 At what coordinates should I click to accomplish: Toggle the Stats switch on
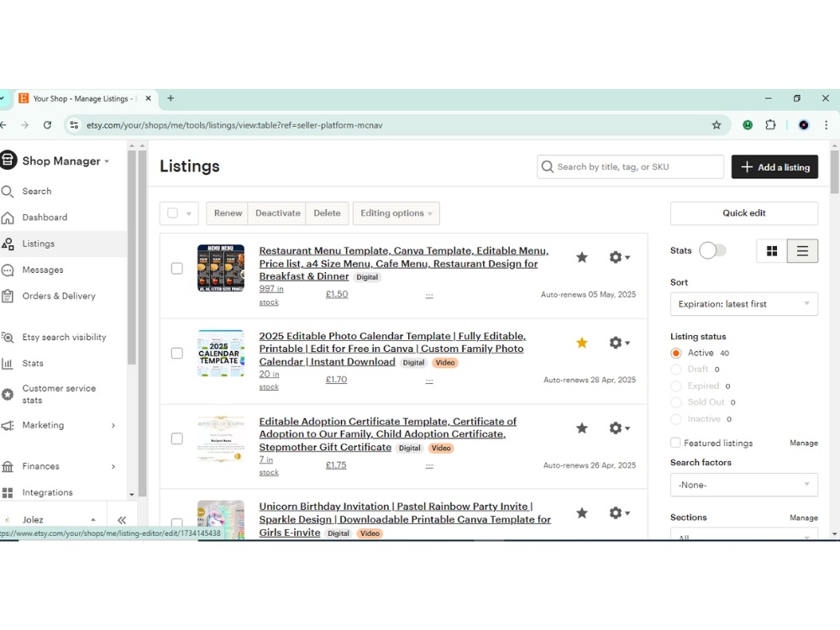[x=712, y=250]
